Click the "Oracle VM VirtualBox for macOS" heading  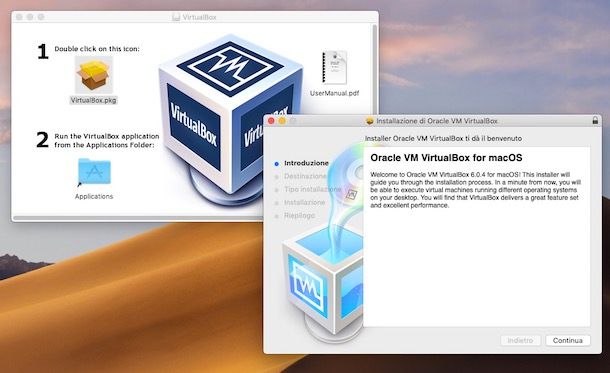point(446,158)
